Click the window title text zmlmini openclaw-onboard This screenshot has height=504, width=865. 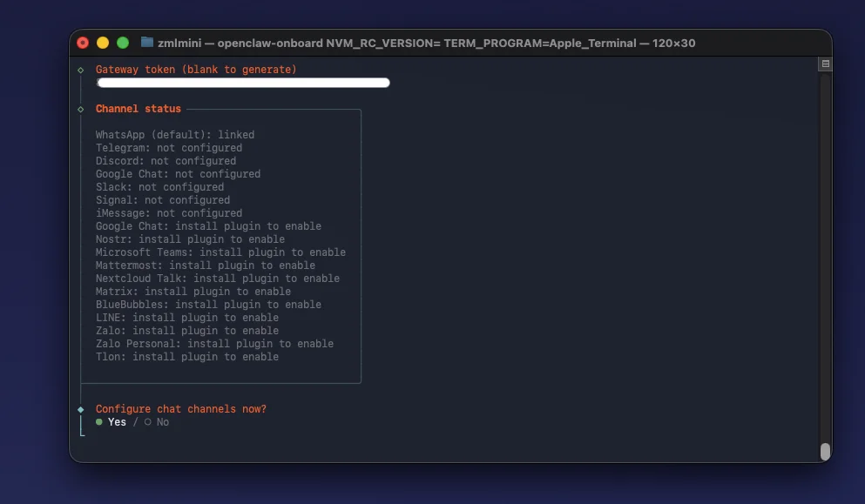(x=427, y=43)
